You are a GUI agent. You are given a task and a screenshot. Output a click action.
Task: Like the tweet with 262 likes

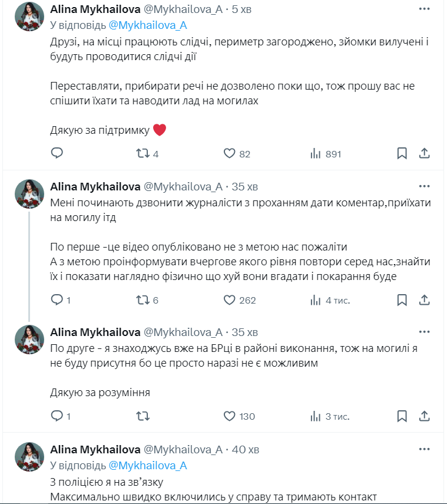(230, 300)
